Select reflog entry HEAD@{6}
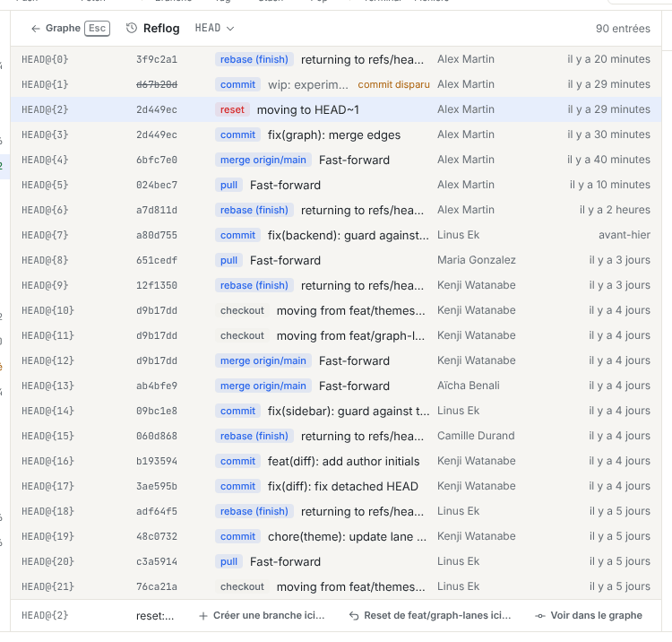 336,210
